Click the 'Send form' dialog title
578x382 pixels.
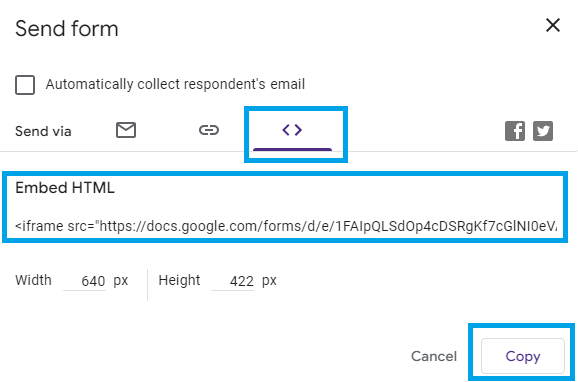[x=67, y=29]
